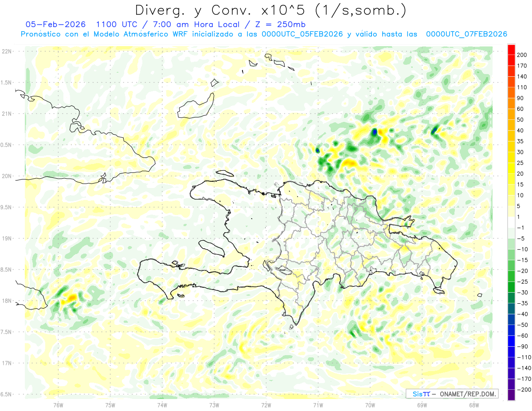Click the "8.5N" latitude axis label
Viewport: 532px width, 411px height.
click(x=7, y=270)
